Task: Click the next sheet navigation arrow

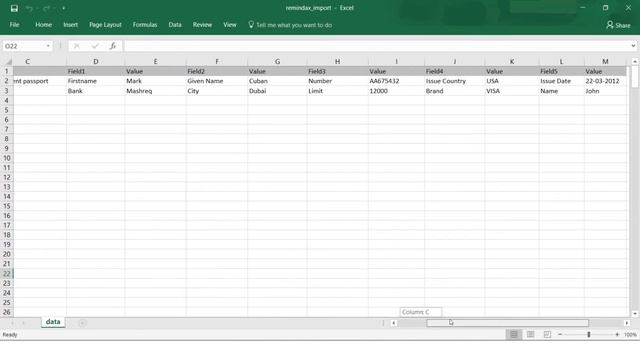Action: pyautogui.click(x=24, y=323)
